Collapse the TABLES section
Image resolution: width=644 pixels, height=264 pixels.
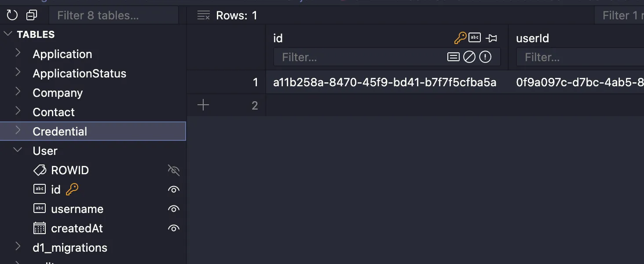pyautogui.click(x=8, y=34)
